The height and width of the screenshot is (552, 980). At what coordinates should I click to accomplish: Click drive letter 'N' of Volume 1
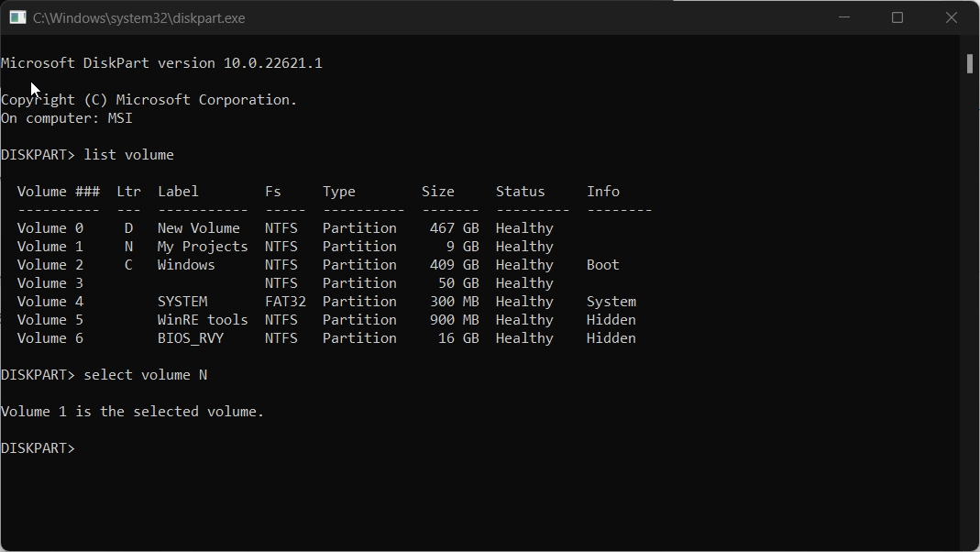click(x=128, y=247)
